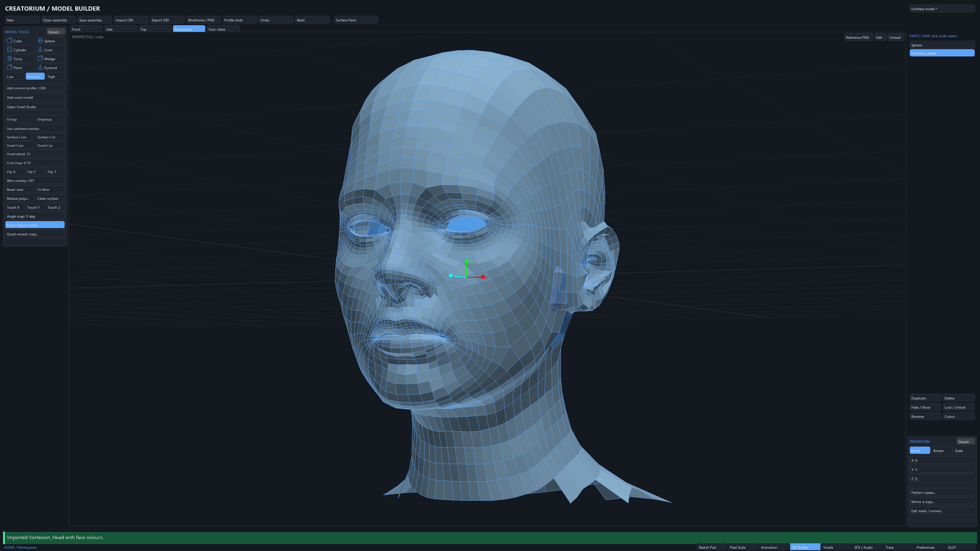Click Undo in top toolbar

coord(276,20)
